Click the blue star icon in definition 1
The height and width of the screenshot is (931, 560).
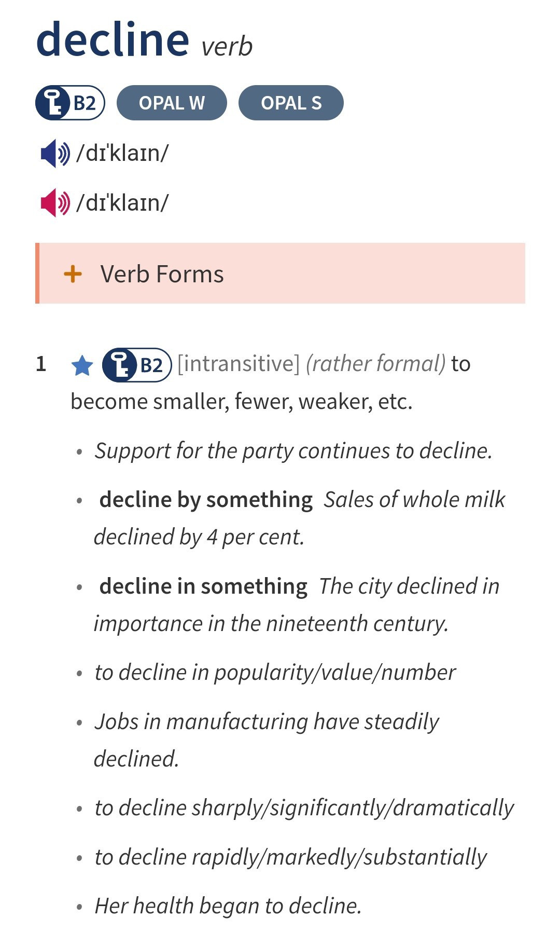click(x=82, y=365)
